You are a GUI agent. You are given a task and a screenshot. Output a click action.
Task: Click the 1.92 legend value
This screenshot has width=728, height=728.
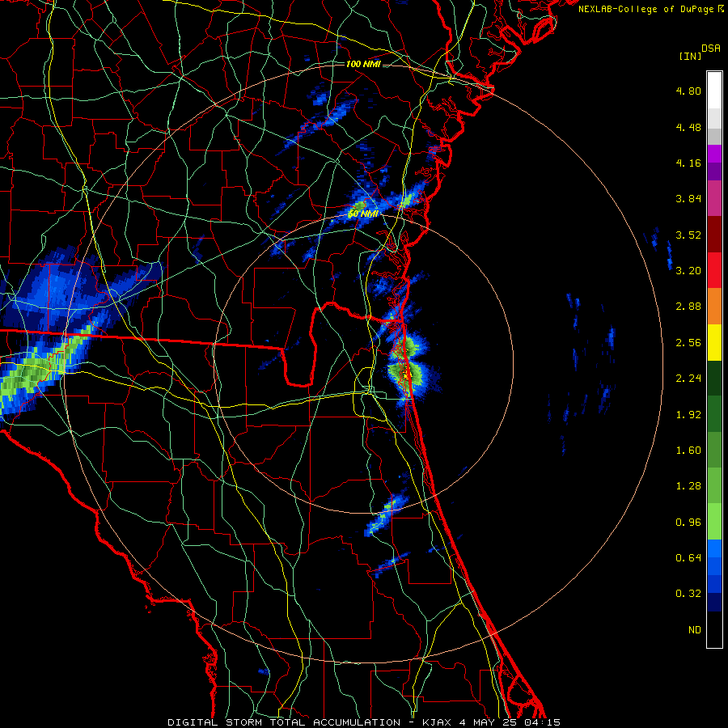point(688,415)
